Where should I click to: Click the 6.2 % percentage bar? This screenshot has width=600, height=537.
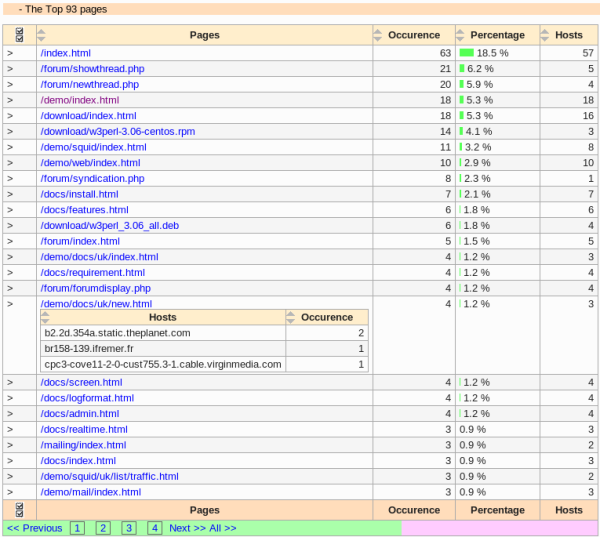click(x=462, y=69)
